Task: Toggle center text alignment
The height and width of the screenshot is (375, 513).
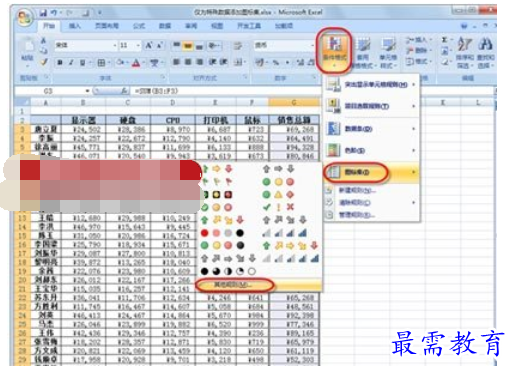Action: [188, 62]
